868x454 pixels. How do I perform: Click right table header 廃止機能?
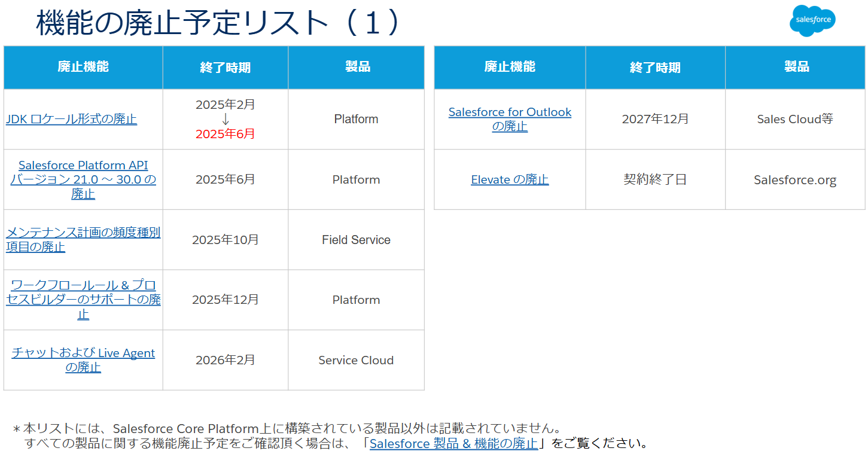click(x=510, y=67)
